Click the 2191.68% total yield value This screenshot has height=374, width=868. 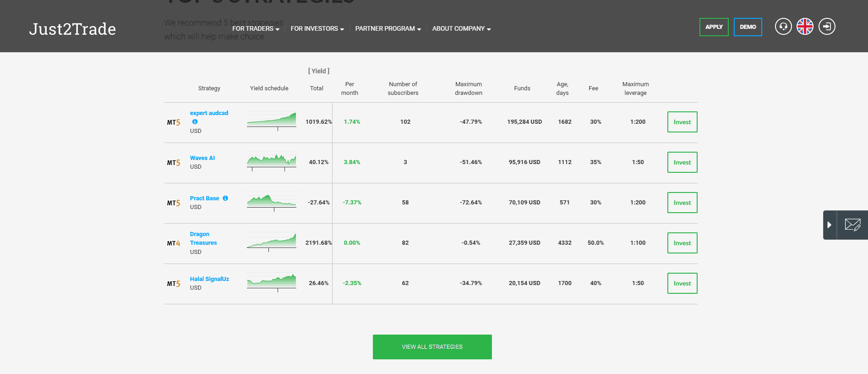[319, 243]
